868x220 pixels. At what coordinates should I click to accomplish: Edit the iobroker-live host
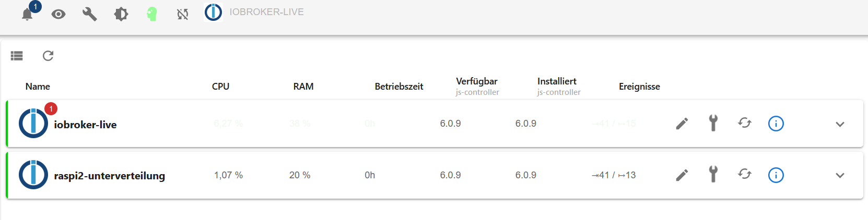point(682,124)
